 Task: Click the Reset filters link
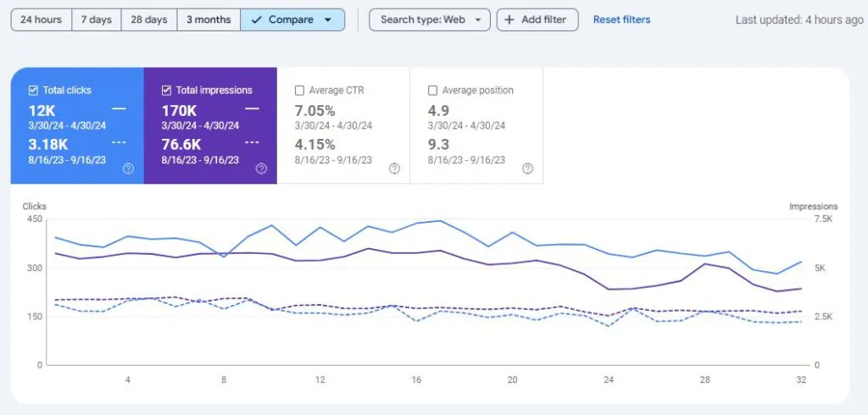pos(621,20)
